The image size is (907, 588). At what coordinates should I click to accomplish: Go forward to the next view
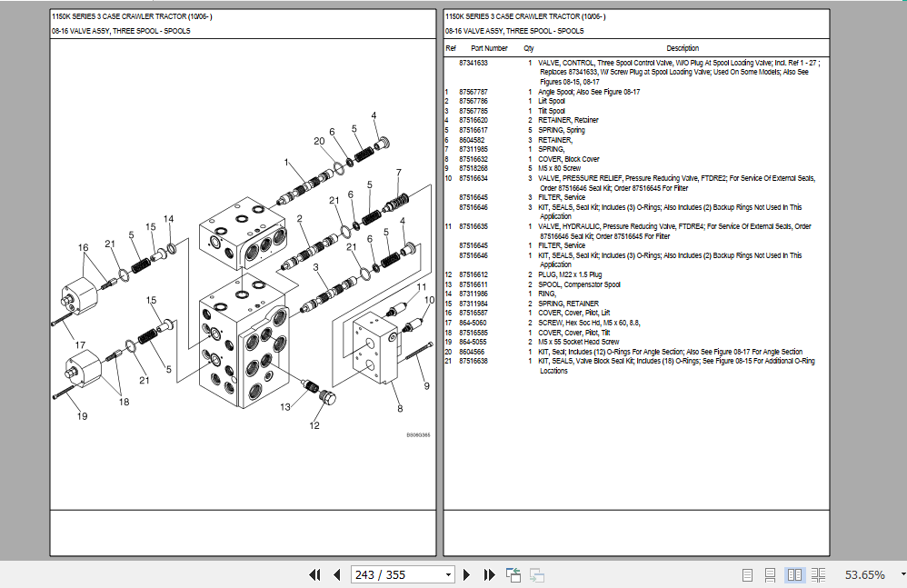pos(537,574)
